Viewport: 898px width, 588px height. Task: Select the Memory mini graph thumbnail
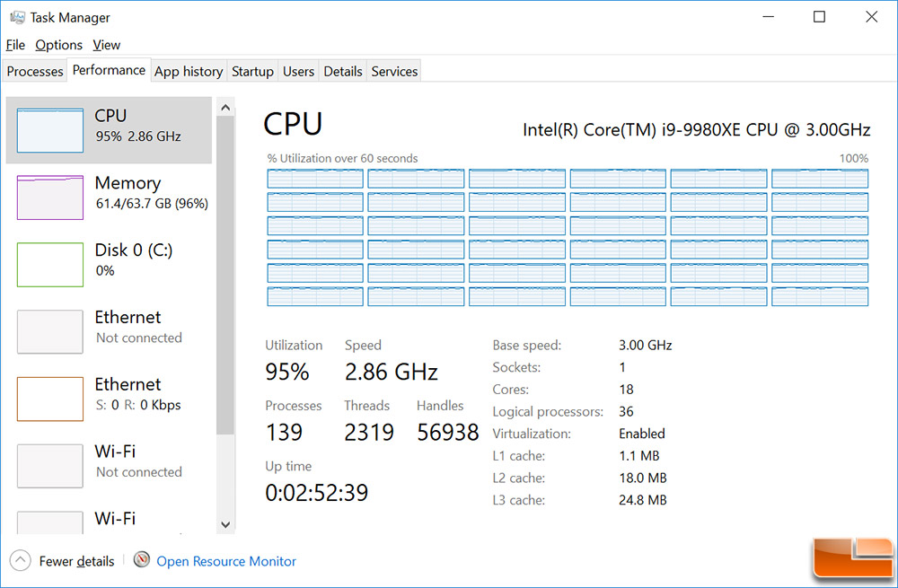[x=50, y=197]
